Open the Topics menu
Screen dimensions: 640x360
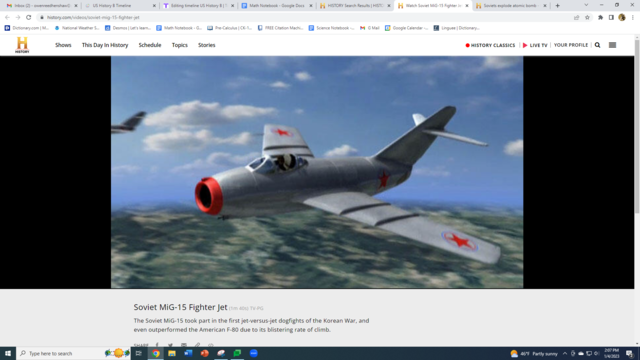180,45
